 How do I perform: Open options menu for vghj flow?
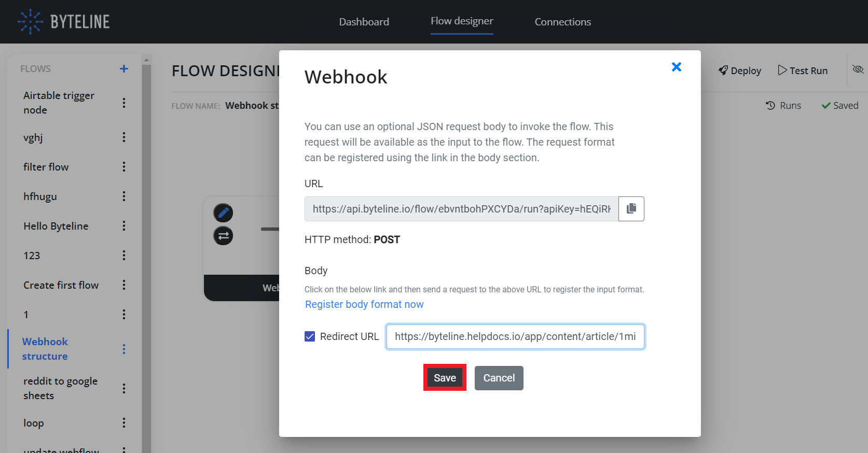pyautogui.click(x=124, y=137)
